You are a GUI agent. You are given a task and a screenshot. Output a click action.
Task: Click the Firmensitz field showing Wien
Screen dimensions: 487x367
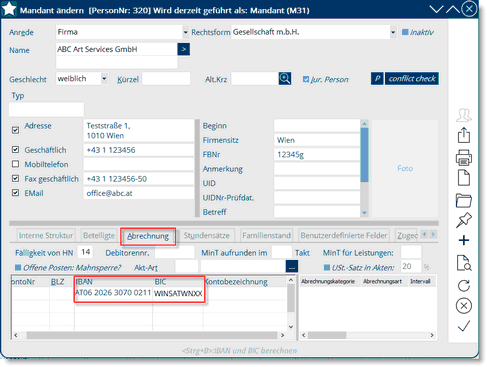coord(317,140)
